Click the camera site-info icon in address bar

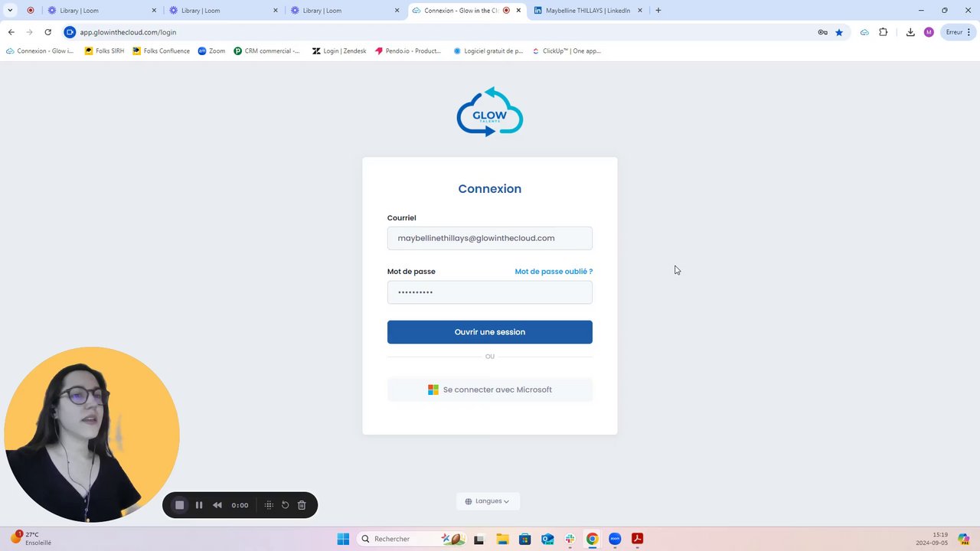pyautogui.click(x=70, y=32)
